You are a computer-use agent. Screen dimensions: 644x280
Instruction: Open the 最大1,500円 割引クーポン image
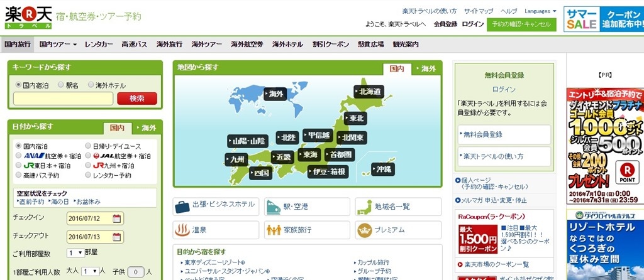478,239
